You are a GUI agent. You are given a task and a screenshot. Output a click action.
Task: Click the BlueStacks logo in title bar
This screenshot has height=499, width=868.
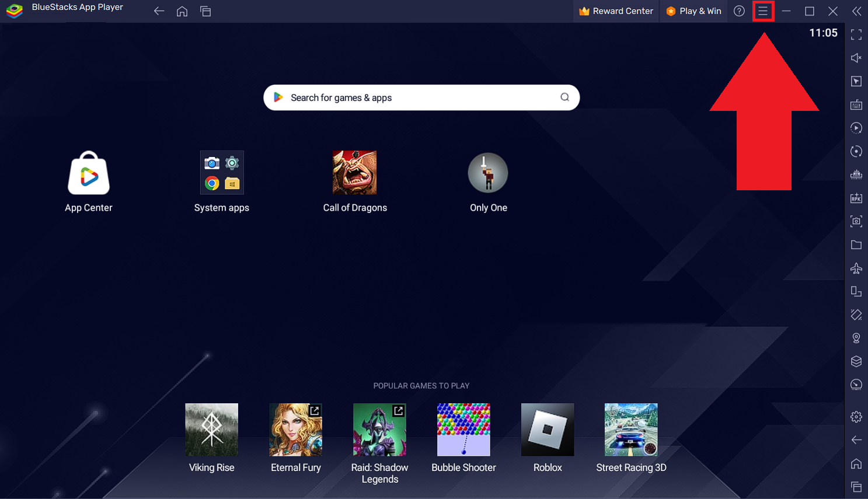point(14,11)
